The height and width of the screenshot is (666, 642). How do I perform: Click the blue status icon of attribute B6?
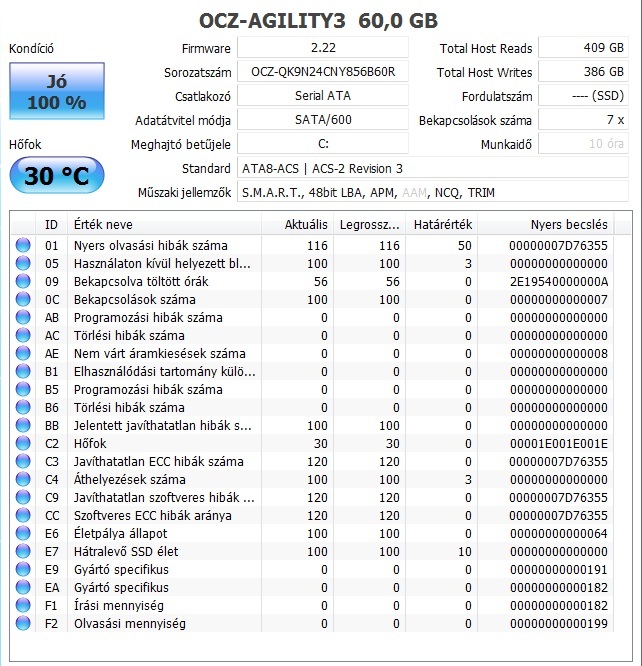23,407
